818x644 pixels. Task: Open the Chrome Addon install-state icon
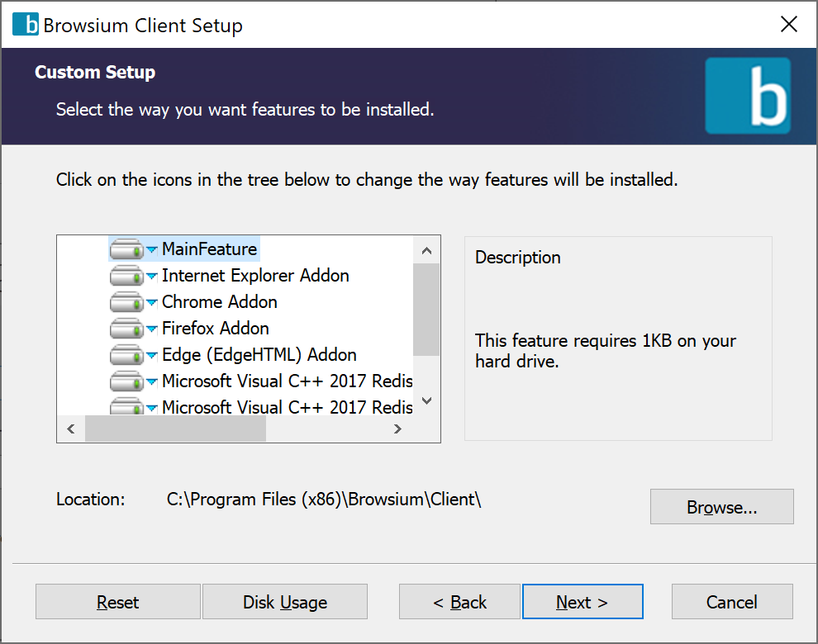(131, 302)
